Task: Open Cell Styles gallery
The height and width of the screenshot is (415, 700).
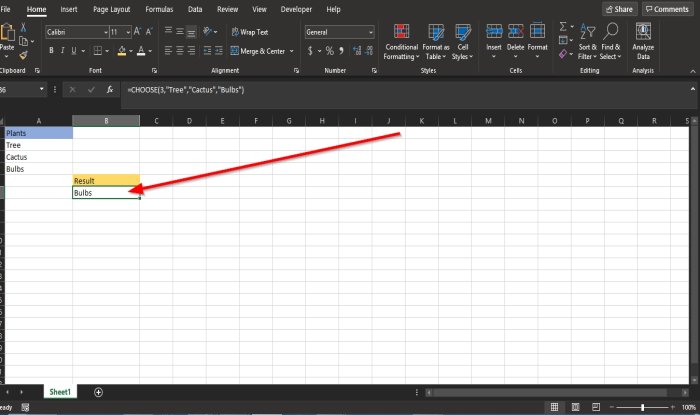Action: [462, 42]
